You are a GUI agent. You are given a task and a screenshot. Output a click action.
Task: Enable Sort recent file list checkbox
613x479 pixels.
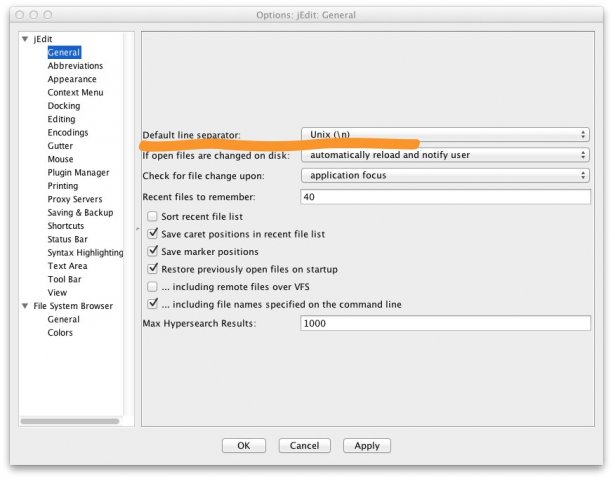pos(152,216)
